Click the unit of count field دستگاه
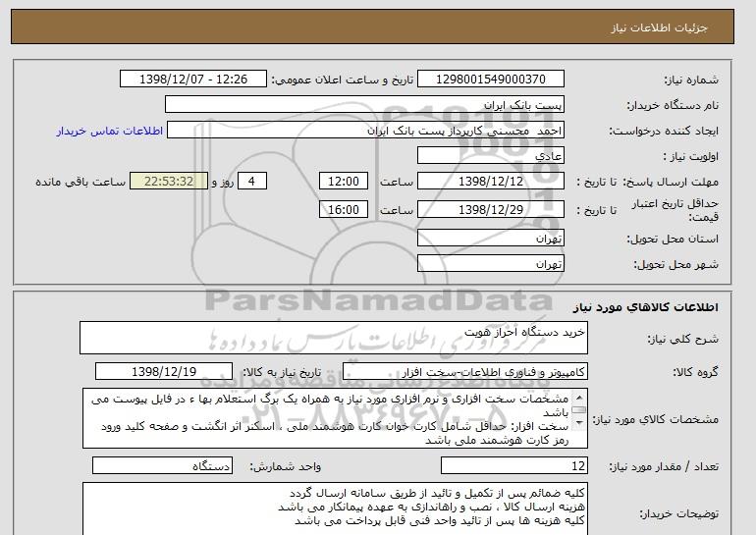This screenshot has height=535, width=756. pos(162,466)
